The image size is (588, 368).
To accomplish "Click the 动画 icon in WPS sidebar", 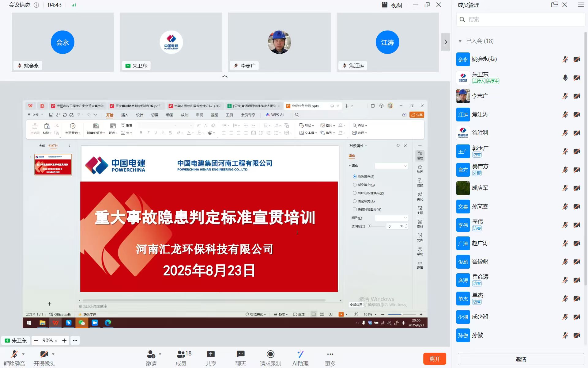I will [420, 169].
